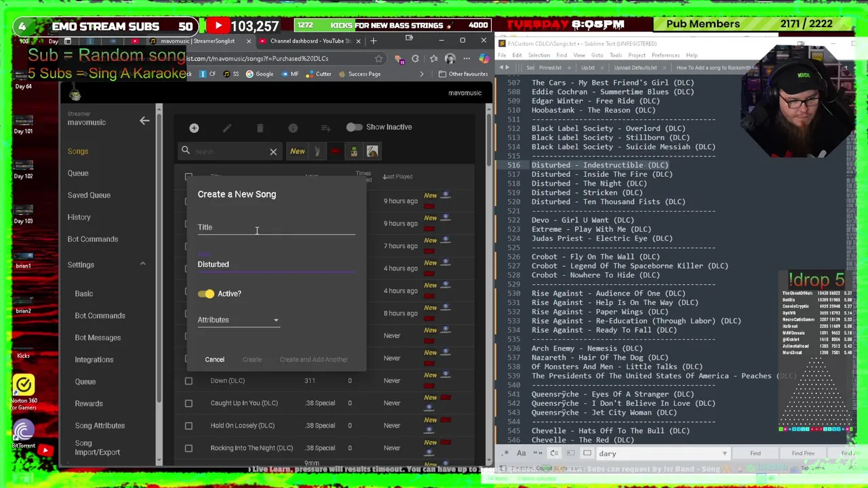
Task: Select the red attribute filter icon
Action: click(x=335, y=151)
